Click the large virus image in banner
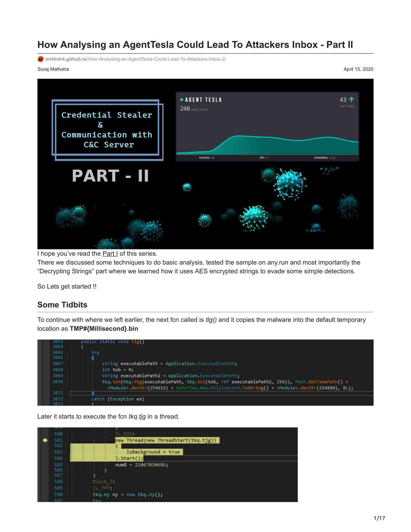 290,184
